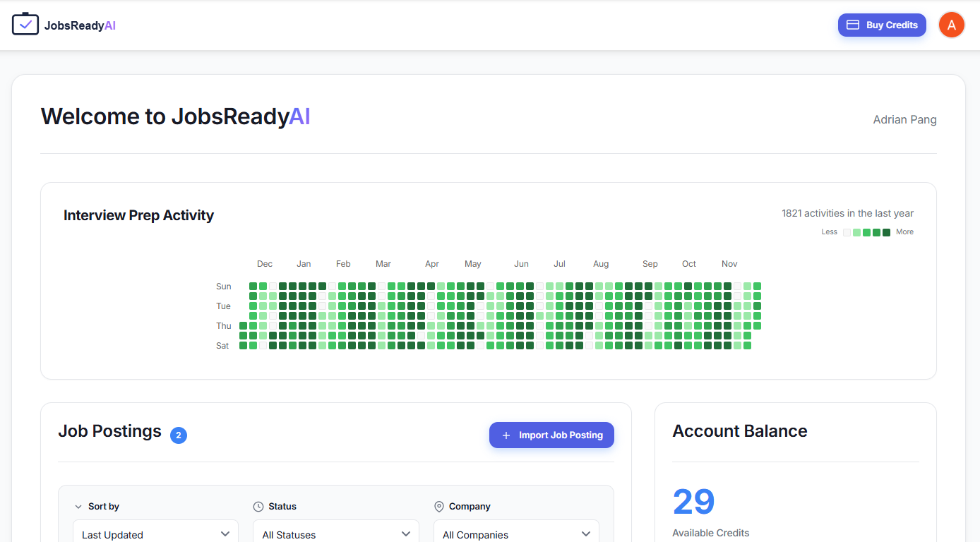The width and height of the screenshot is (980, 542).
Task: Open the All Companies dropdown
Action: point(516,534)
